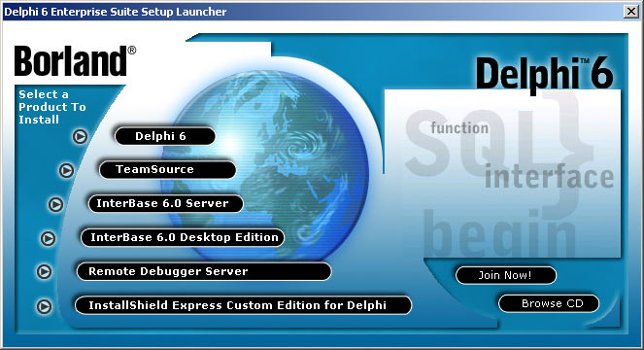The image size is (644, 350).
Task: Click the Join Now! button
Action: [x=506, y=275]
